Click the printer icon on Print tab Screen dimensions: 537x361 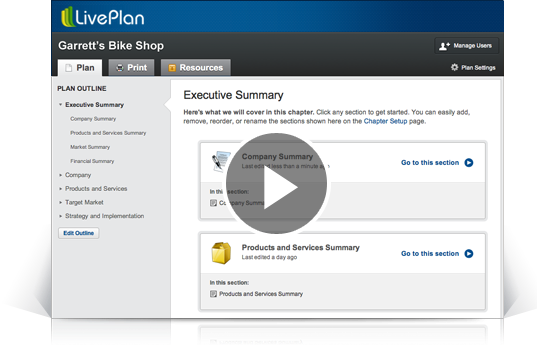coord(120,68)
